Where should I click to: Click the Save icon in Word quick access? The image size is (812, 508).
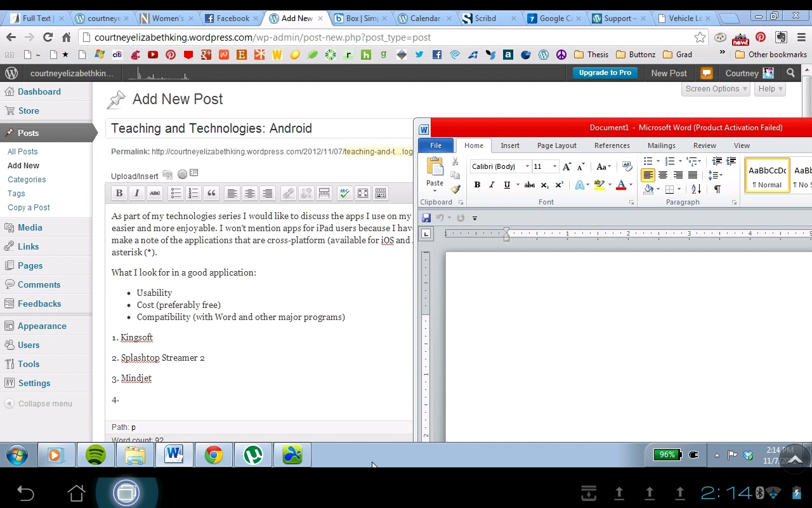click(x=426, y=218)
